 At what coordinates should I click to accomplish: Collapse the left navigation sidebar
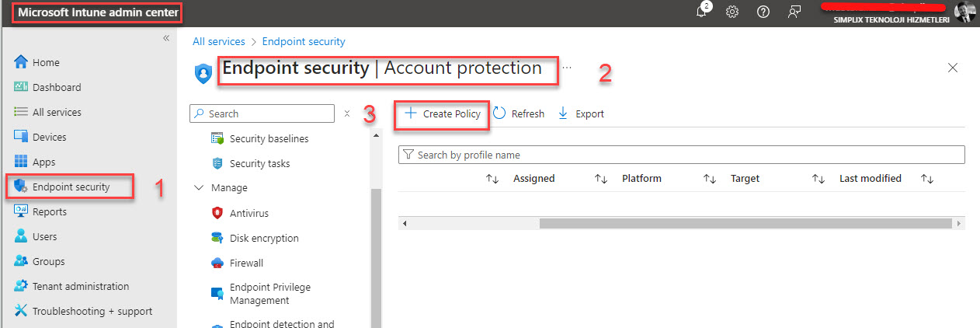(x=165, y=38)
